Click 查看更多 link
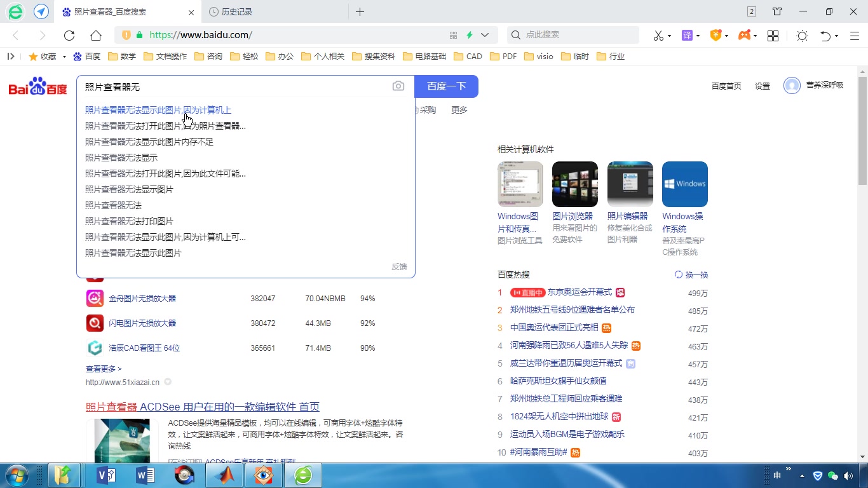Viewport: 868px width, 488px height. tap(104, 369)
